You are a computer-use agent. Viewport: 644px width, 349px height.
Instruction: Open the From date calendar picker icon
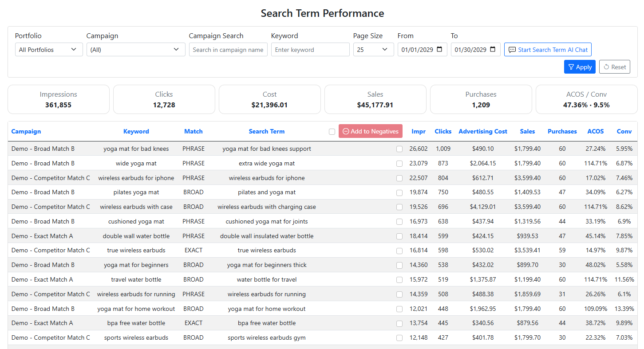pos(439,50)
